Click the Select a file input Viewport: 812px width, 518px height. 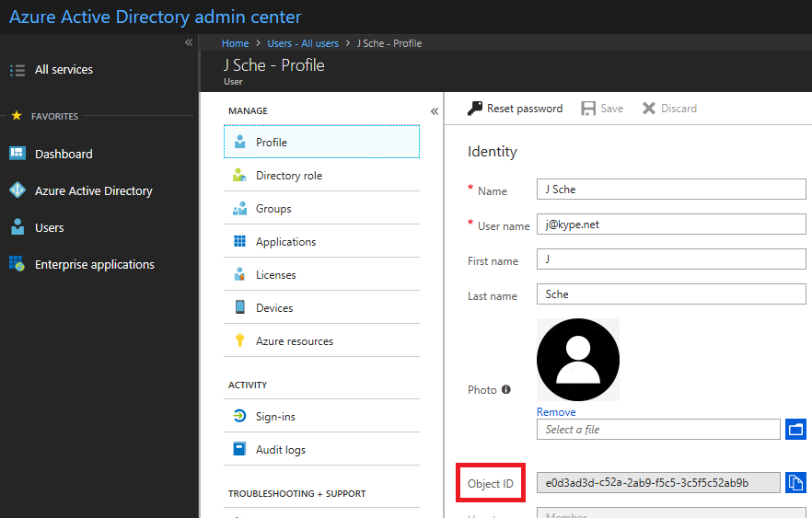coord(658,429)
